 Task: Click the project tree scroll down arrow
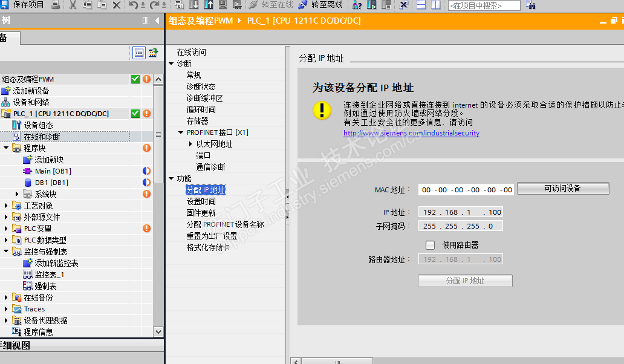[x=158, y=332]
